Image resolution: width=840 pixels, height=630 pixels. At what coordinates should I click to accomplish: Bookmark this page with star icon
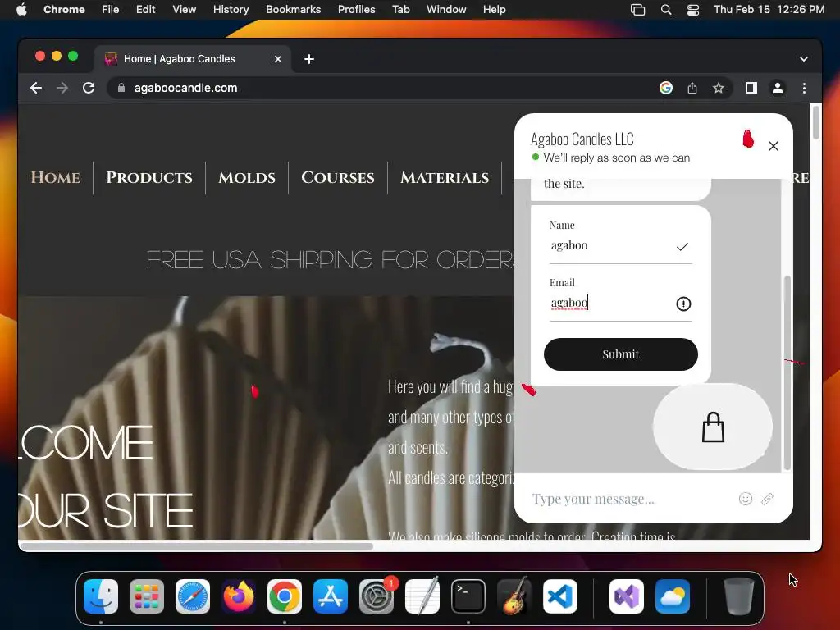tap(719, 88)
